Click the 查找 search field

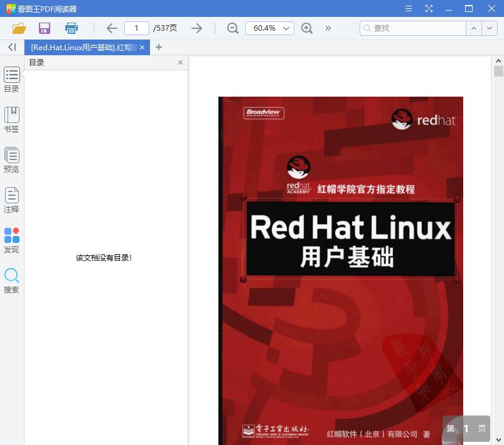point(413,28)
